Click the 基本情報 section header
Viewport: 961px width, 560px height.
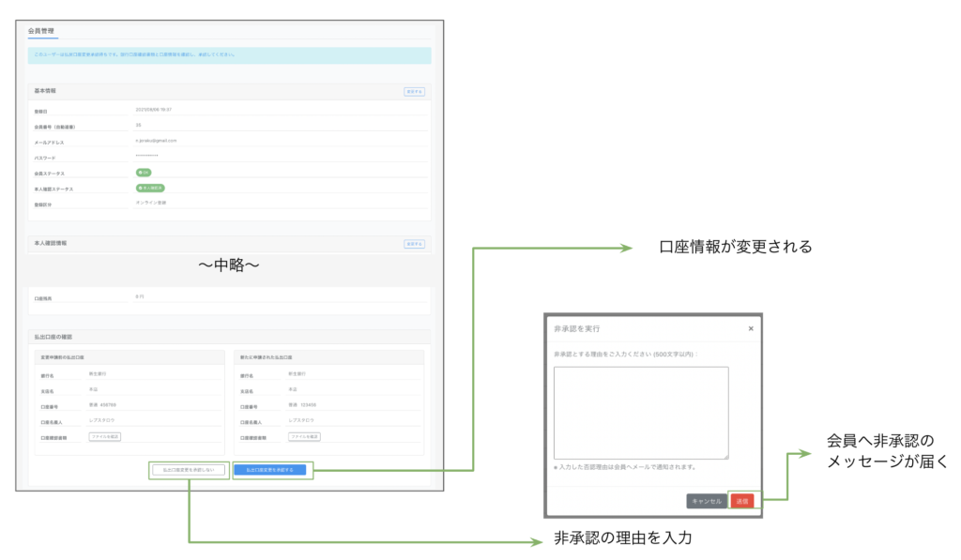click(x=45, y=91)
